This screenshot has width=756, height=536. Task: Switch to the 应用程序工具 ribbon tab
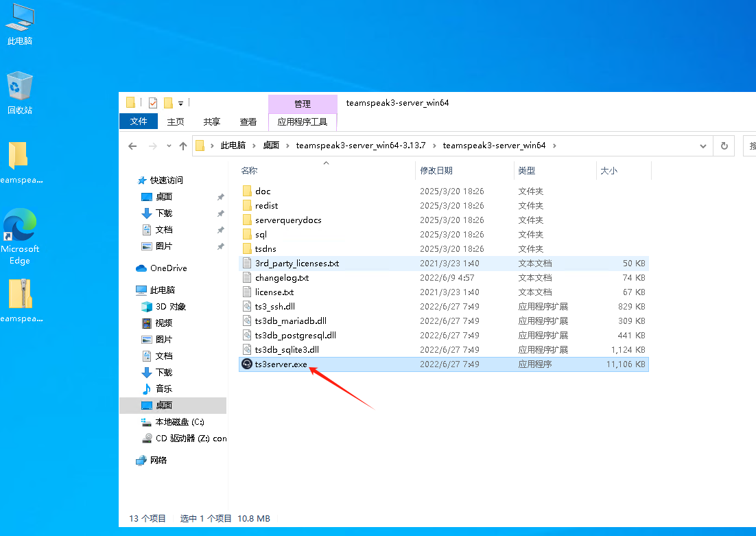pyautogui.click(x=303, y=121)
